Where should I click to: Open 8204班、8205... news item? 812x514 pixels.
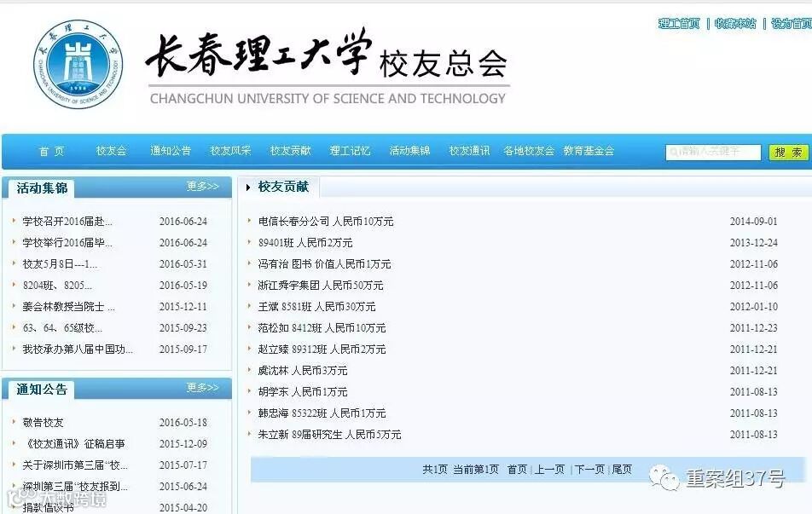57,286
